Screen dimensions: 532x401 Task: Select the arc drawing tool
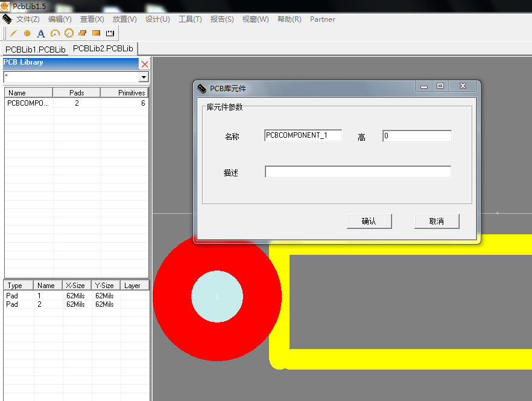coord(55,33)
